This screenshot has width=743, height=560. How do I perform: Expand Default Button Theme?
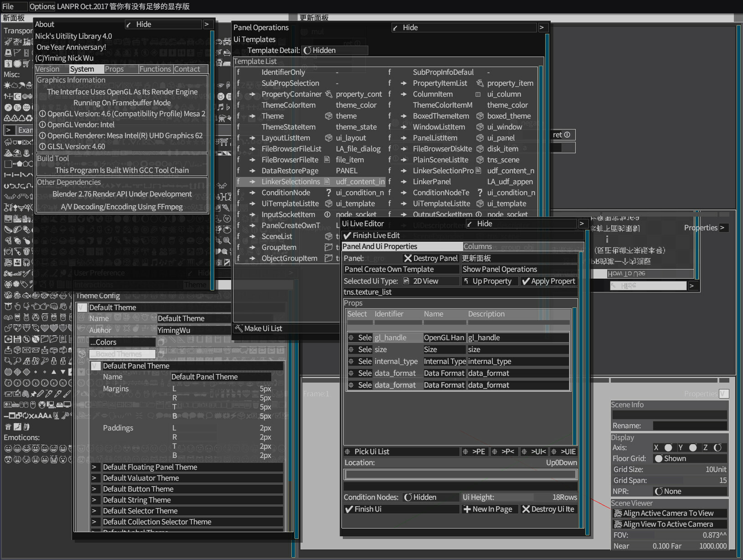95,489
